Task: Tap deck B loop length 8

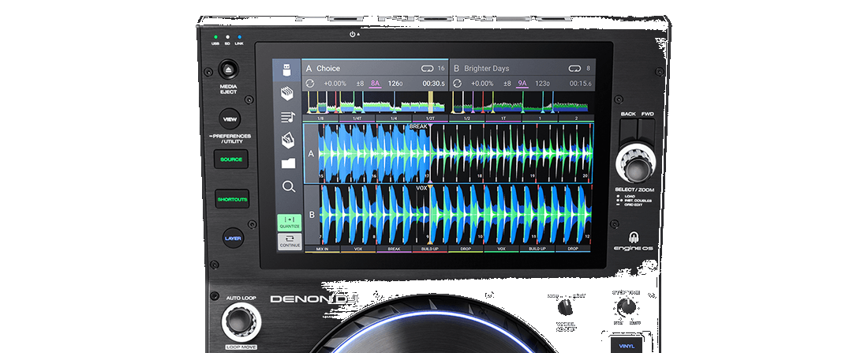Action: (x=588, y=69)
